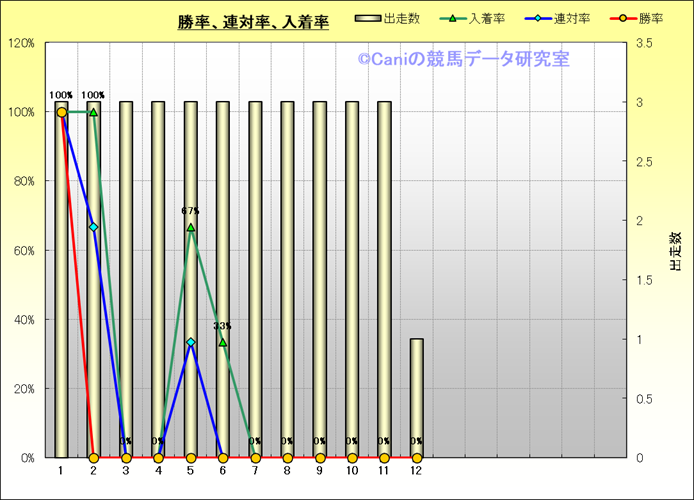Select the short bar at category 12

[416, 398]
